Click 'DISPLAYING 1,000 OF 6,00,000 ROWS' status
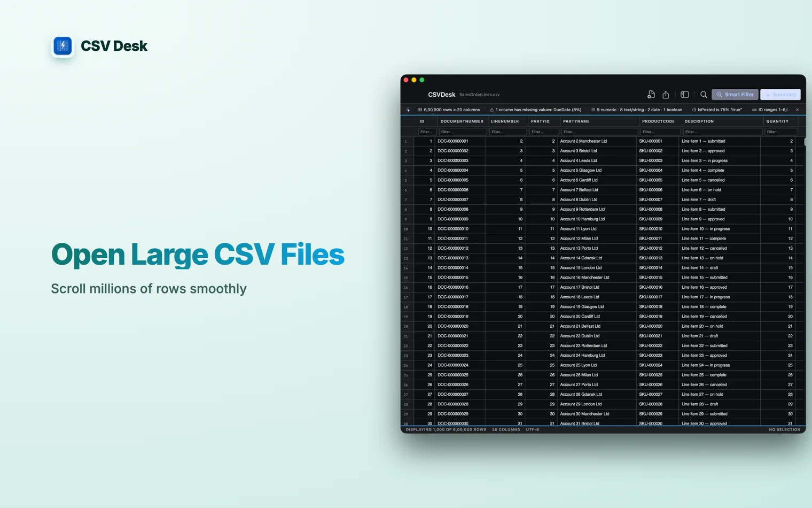The height and width of the screenshot is (508, 812). coord(446,429)
